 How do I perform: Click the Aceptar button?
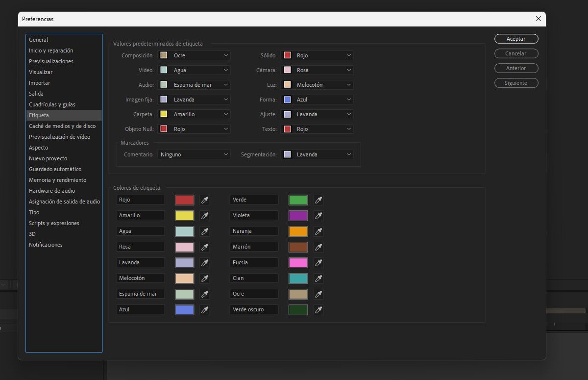[x=516, y=39]
